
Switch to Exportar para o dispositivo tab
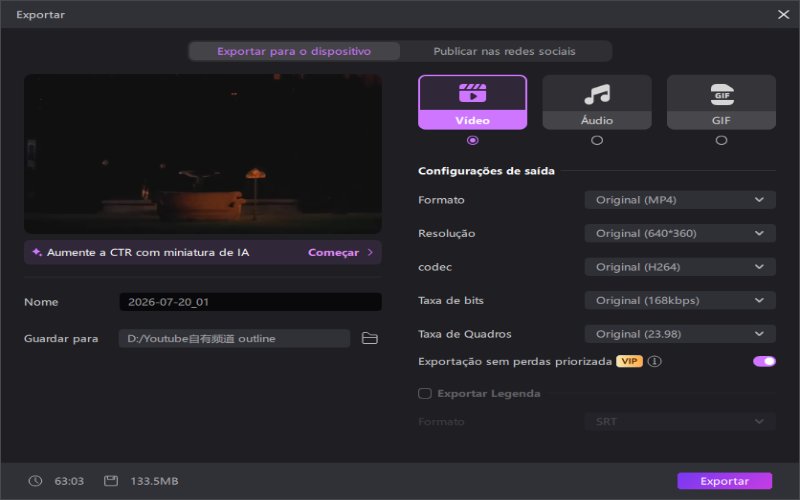click(x=294, y=51)
